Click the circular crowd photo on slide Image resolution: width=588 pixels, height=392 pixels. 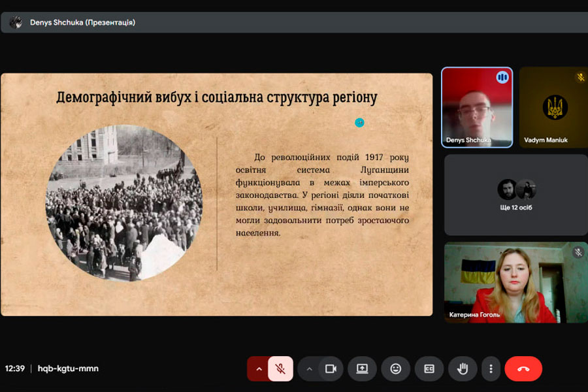(124, 203)
